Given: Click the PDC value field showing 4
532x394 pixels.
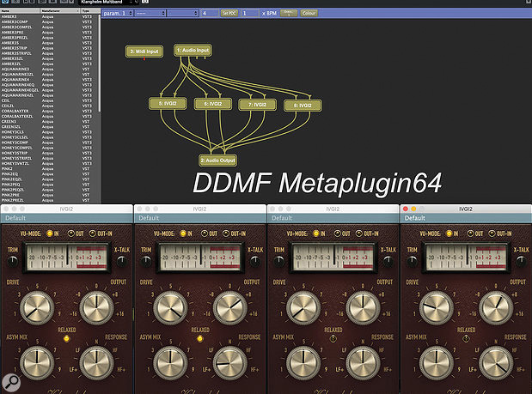Looking at the screenshot, I should tap(210, 13).
